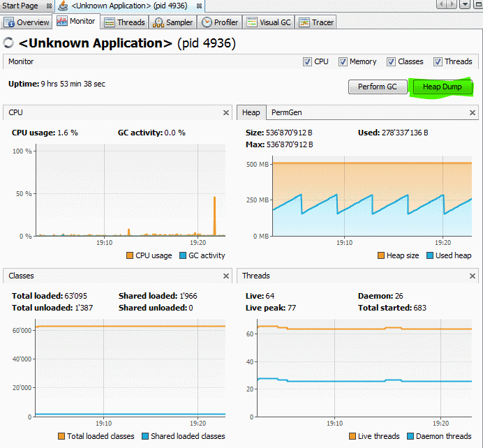Viewport: 483px width, 448px height.
Task: Click the Used heap blue legend swatch
Action: 430,255
